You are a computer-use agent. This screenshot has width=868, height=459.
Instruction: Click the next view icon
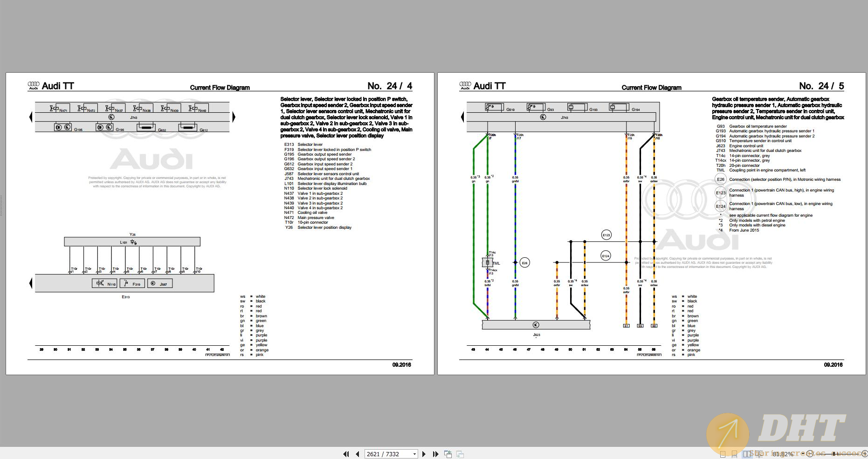point(460,454)
